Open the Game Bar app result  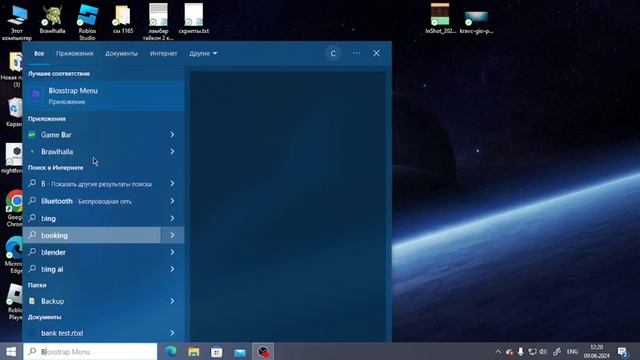pyautogui.click(x=92, y=135)
